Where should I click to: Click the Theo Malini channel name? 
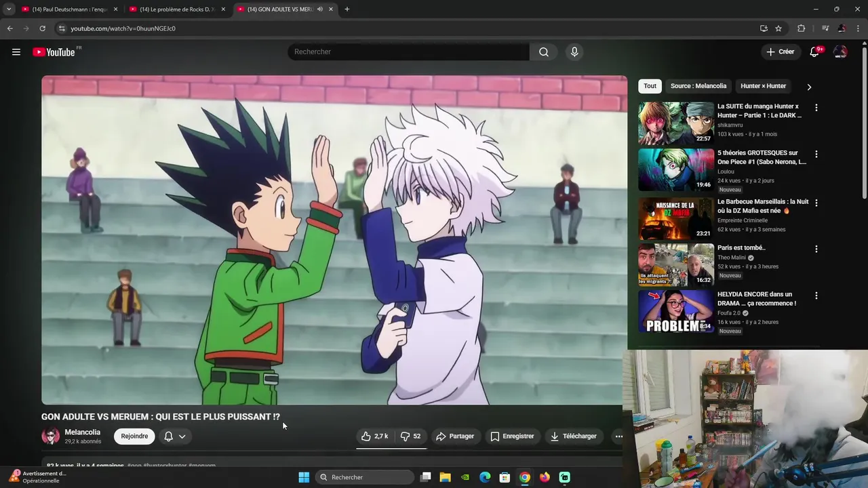pyautogui.click(x=732, y=258)
